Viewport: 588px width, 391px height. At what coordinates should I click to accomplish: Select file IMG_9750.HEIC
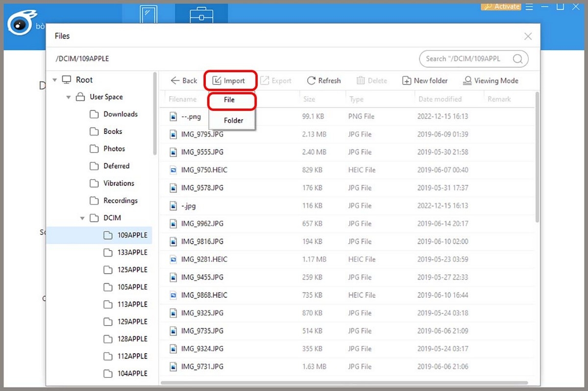coord(204,170)
